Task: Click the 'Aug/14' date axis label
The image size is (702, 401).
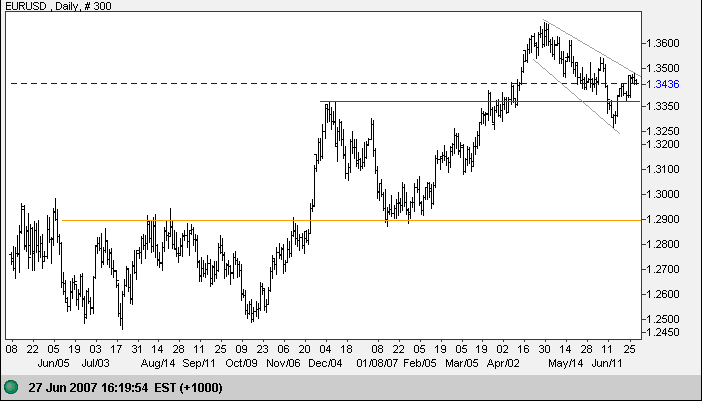Action: pyautogui.click(x=158, y=363)
